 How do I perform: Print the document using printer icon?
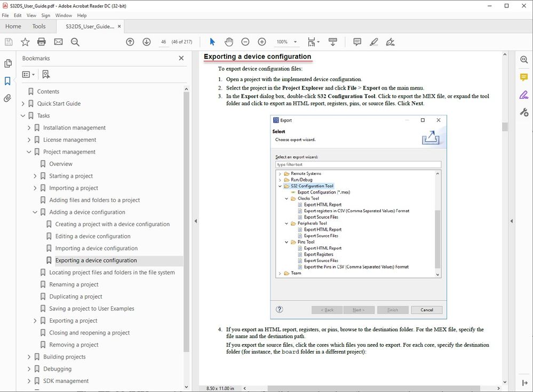[42, 42]
